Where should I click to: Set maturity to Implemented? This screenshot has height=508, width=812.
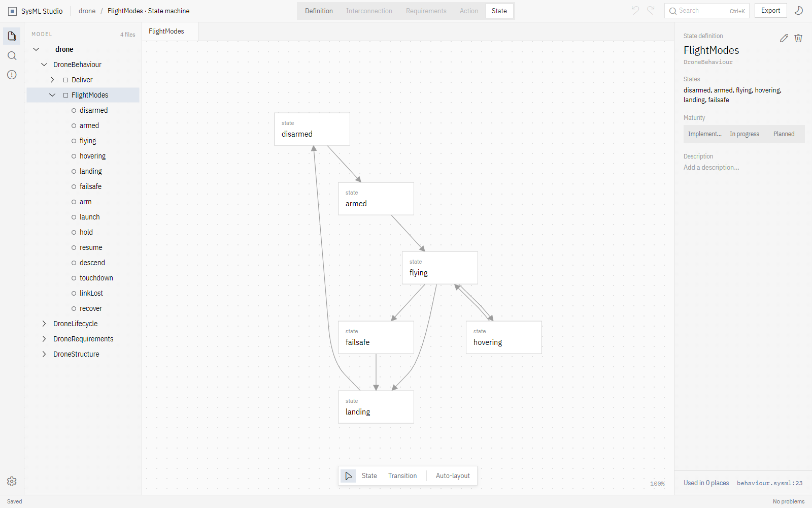704,134
